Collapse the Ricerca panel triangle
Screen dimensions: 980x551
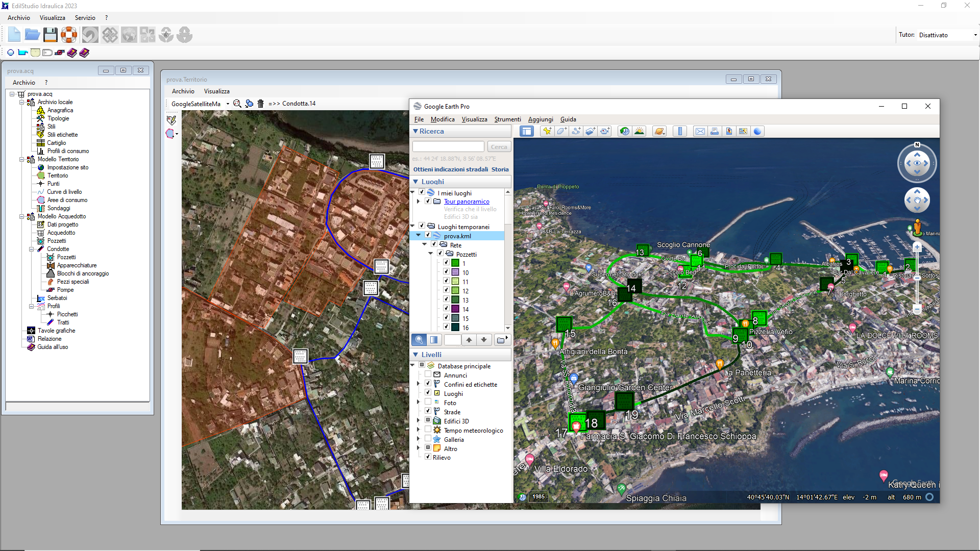click(415, 131)
